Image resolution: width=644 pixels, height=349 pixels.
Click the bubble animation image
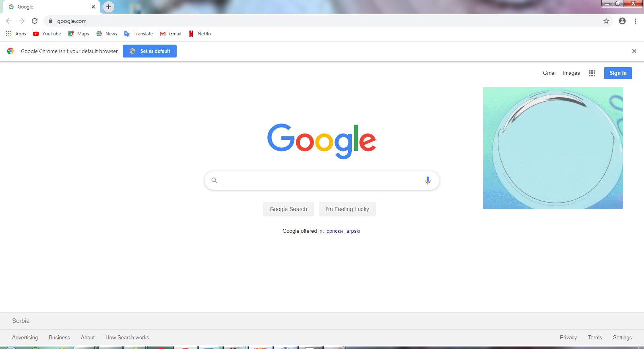tap(553, 148)
